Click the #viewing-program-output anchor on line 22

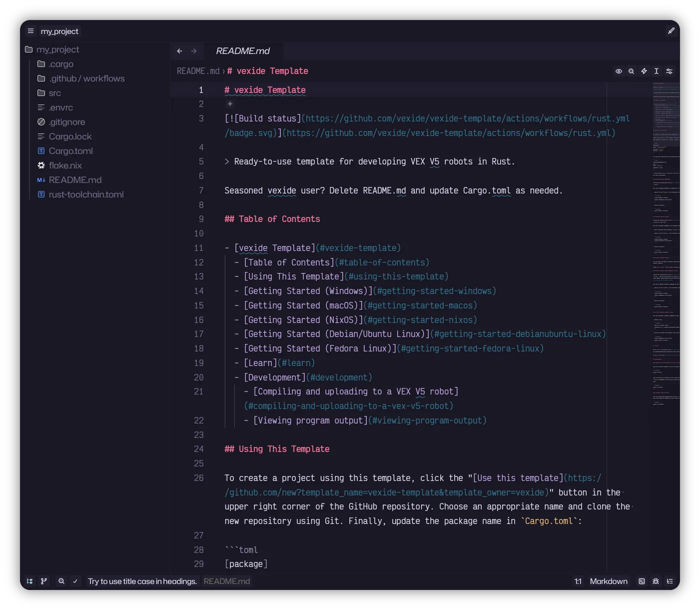[427, 420]
